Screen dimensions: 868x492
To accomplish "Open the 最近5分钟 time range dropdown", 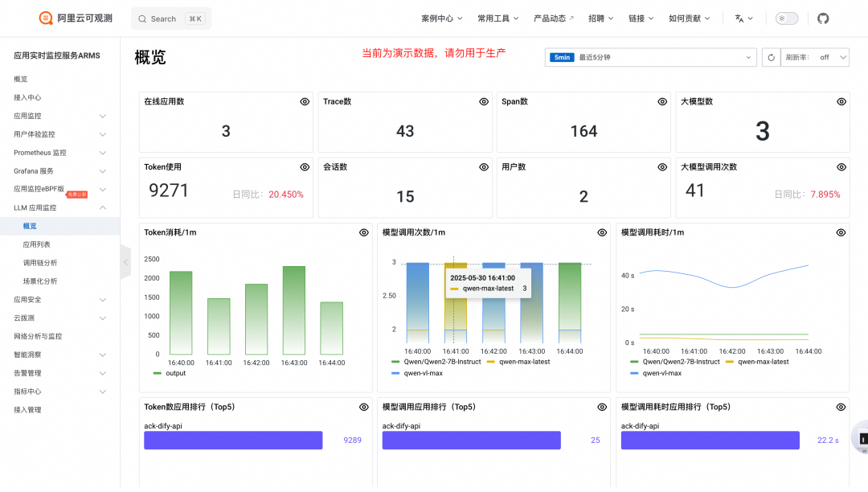I will pyautogui.click(x=650, y=57).
